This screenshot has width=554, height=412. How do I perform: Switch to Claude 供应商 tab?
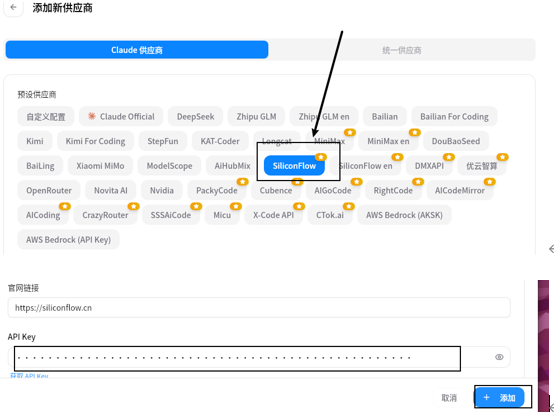[x=137, y=50]
